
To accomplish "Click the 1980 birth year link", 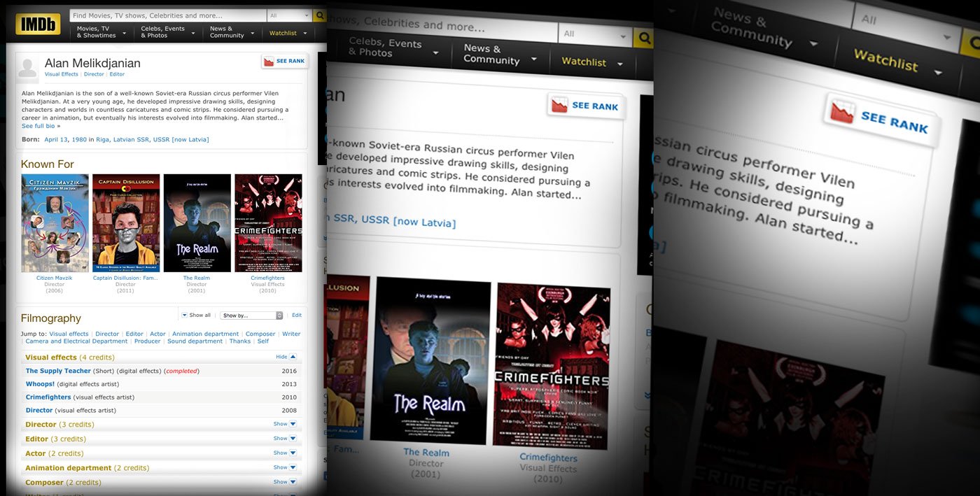I will (x=80, y=139).
